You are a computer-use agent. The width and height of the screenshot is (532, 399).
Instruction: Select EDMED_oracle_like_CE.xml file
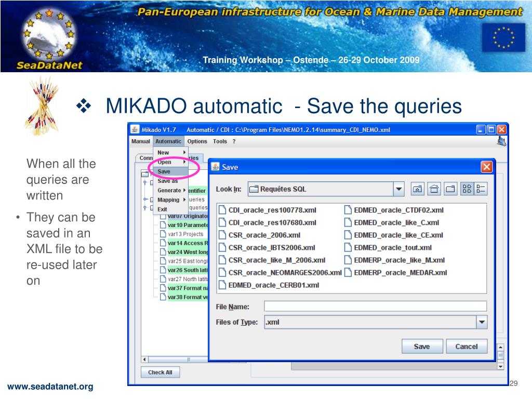394,235
